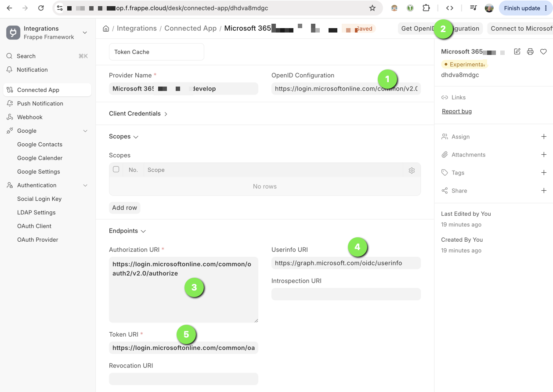Like the document with heart icon
Viewport: 553px width, 392px height.
click(543, 51)
